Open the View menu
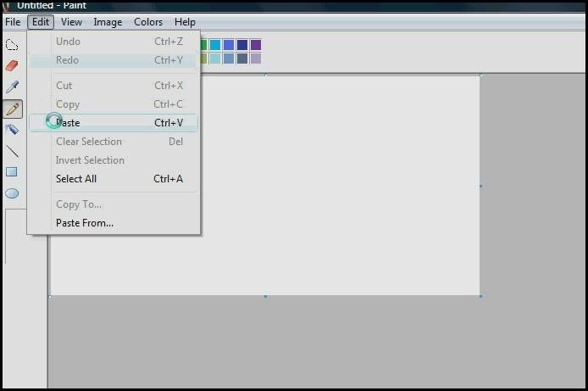This screenshot has width=588, height=391. pyautogui.click(x=72, y=22)
